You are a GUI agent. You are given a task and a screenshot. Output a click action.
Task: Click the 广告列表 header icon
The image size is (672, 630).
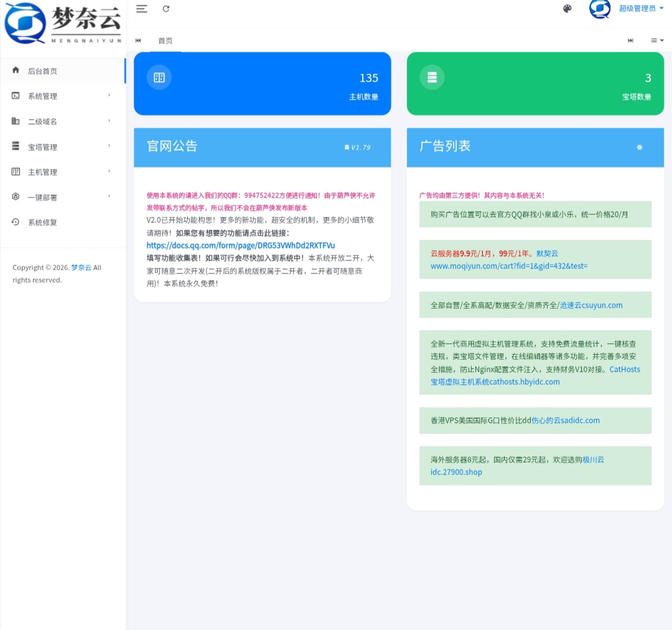point(640,148)
